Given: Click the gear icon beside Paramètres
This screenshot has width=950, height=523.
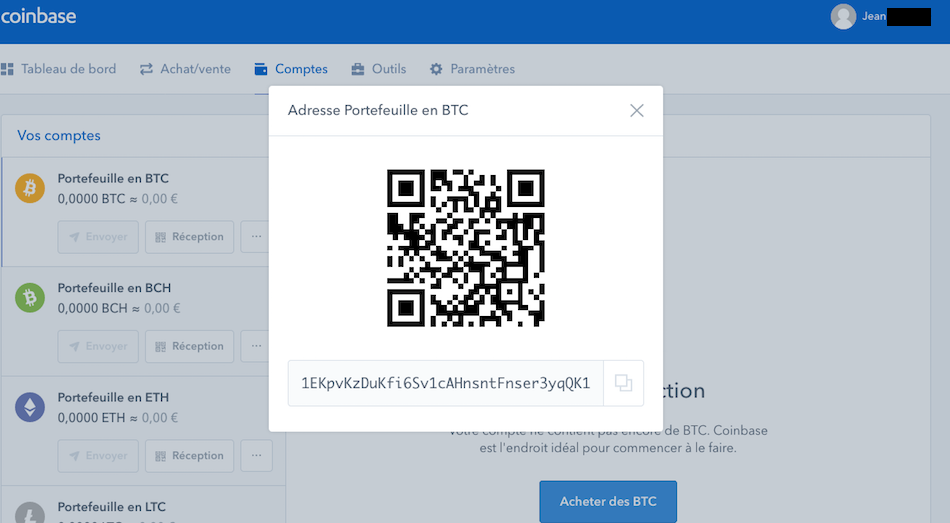Looking at the screenshot, I should pyautogui.click(x=436, y=69).
